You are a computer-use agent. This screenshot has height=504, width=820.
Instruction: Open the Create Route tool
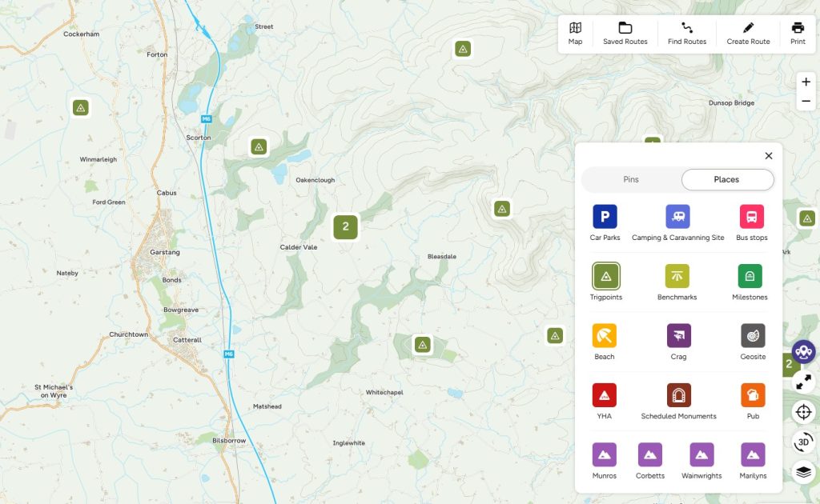click(747, 32)
